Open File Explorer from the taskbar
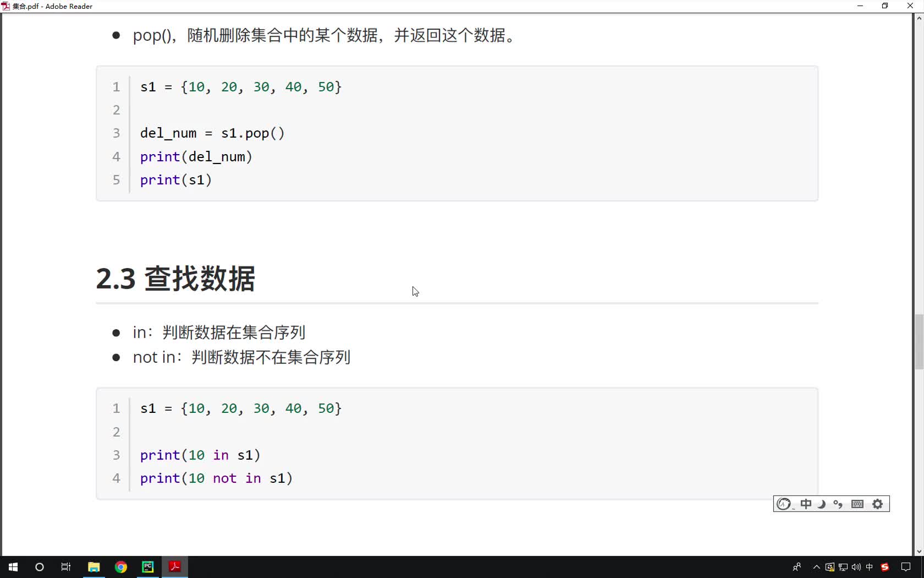The height and width of the screenshot is (578, 924). click(94, 567)
